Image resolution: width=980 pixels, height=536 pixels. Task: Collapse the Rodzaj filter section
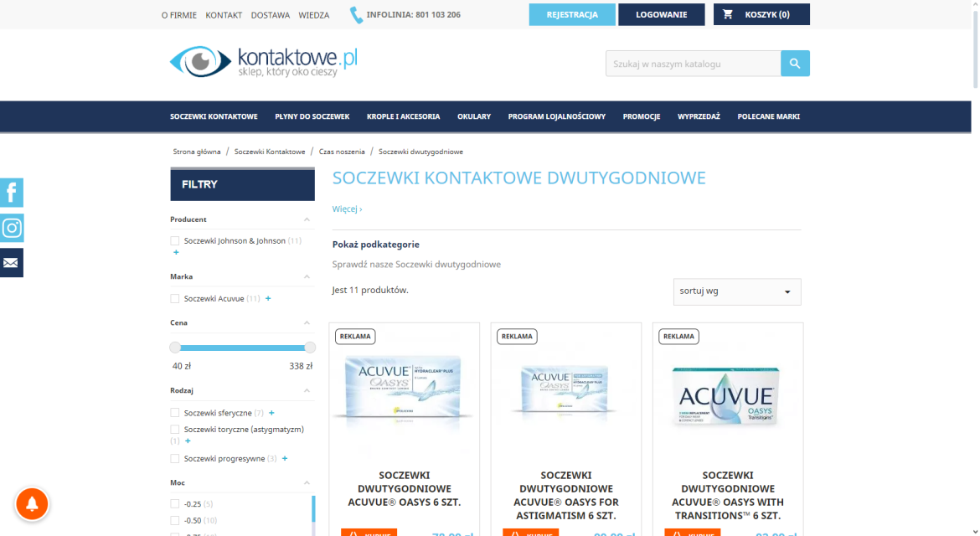point(307,390)
